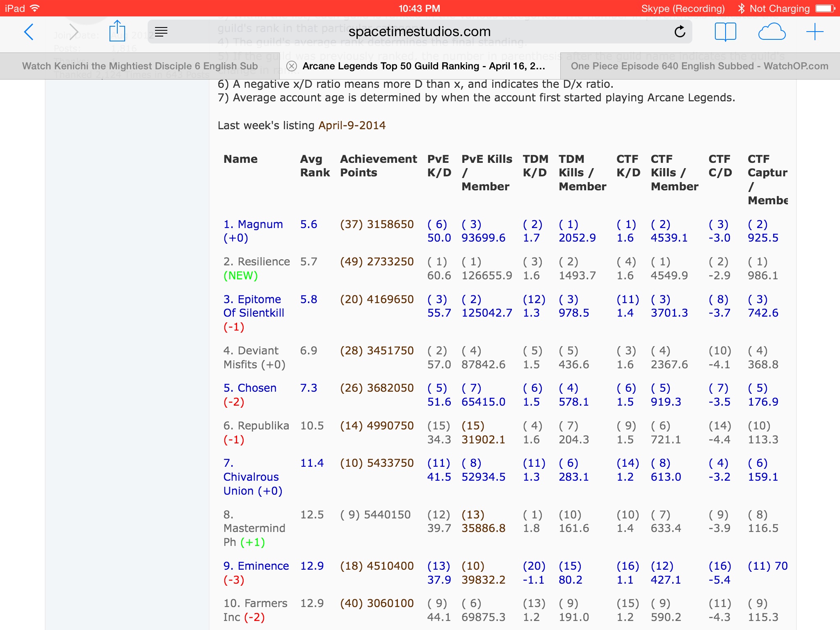Screen dimensions: 840x630
Task: Select the 8. Mastermind Ph guild name
Action: 254,528
